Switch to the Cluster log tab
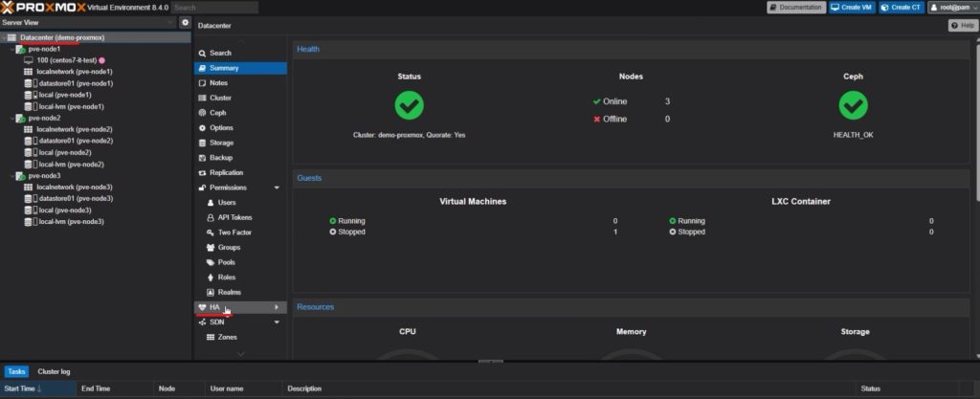Viewport: 980px width, 399px height. 54,371
